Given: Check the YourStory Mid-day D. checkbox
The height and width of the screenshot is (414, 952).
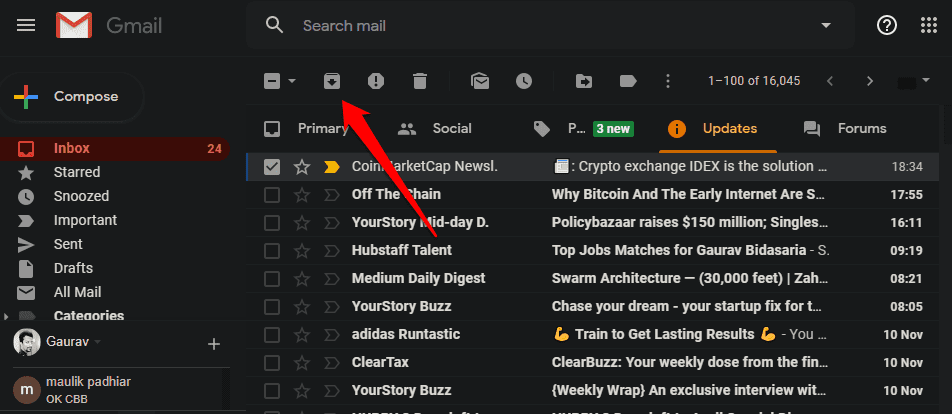Looking at the screenshot, I should pos(272,223).
